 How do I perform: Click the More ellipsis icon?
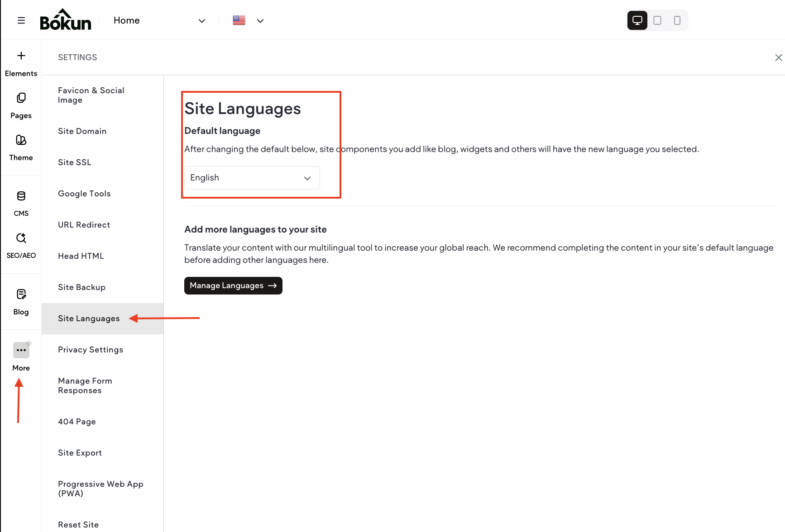coord(21,350)
